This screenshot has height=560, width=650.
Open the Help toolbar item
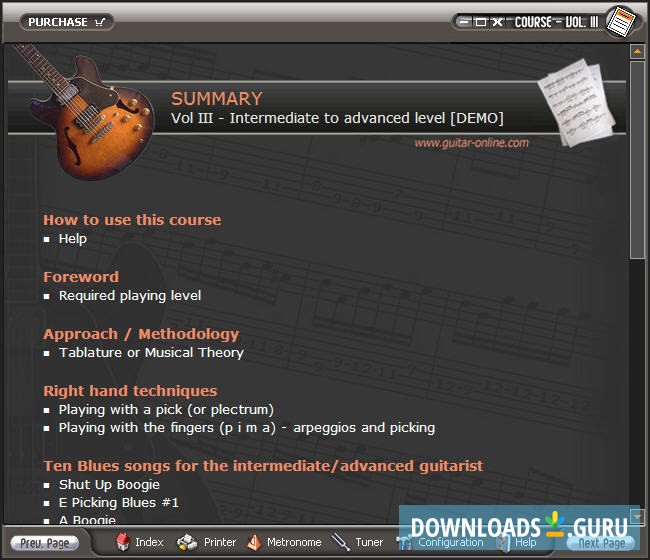[x=517, y=542]
